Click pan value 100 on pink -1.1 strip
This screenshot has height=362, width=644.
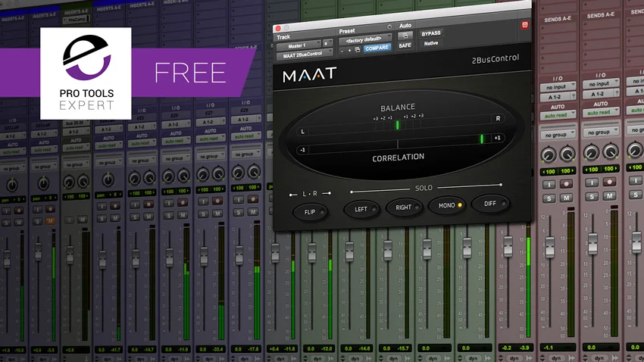(x=550, y=172)
